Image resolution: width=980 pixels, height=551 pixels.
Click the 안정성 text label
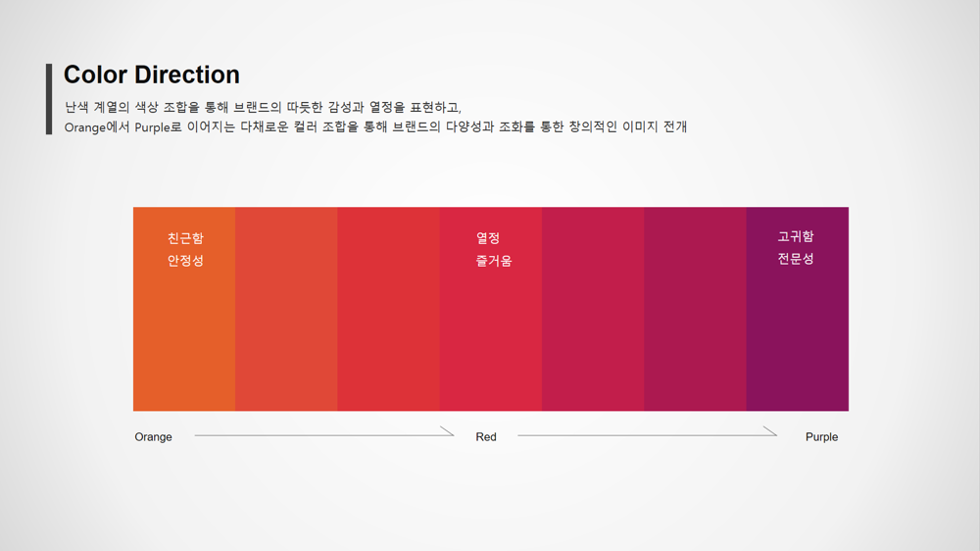click(x=185, y=261)
